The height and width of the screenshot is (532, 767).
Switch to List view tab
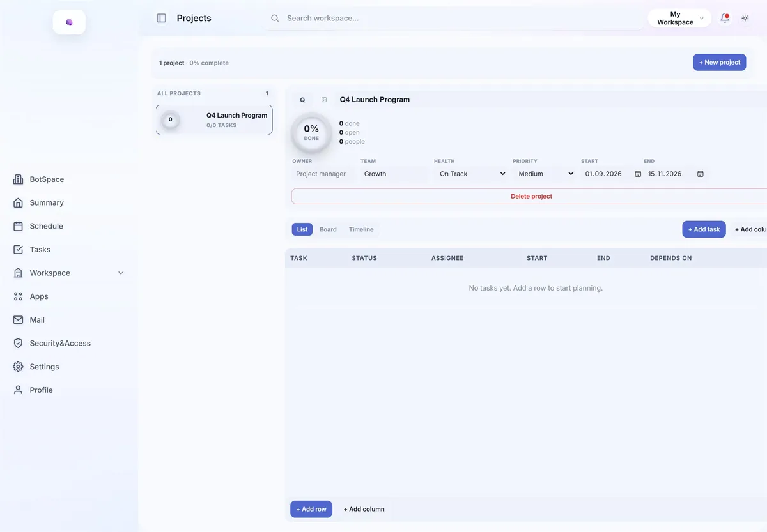tap(302, 229)
